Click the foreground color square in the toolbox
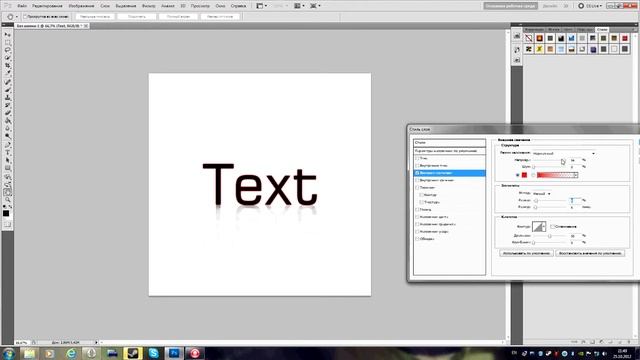Image resolution: width=640 pixels, height=360 pixels. pos(6,213)
